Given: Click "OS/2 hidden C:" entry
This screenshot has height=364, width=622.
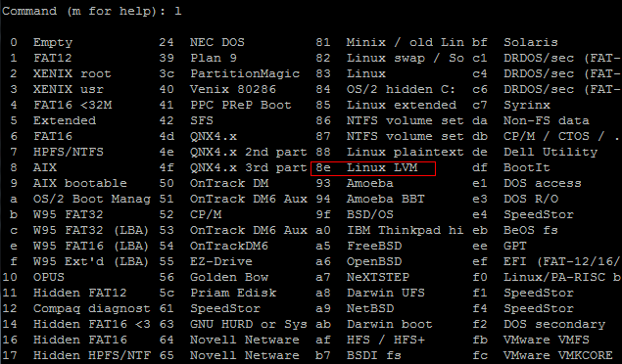Looking at the screenshot, I should [401, 89].
